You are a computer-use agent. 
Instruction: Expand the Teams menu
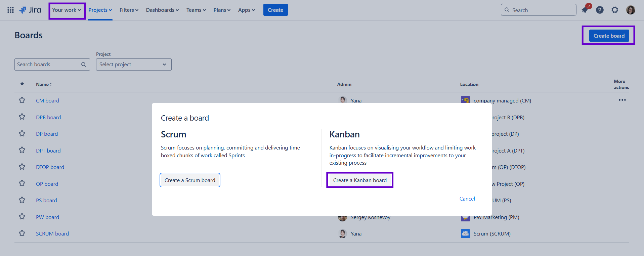coord(196,10)
